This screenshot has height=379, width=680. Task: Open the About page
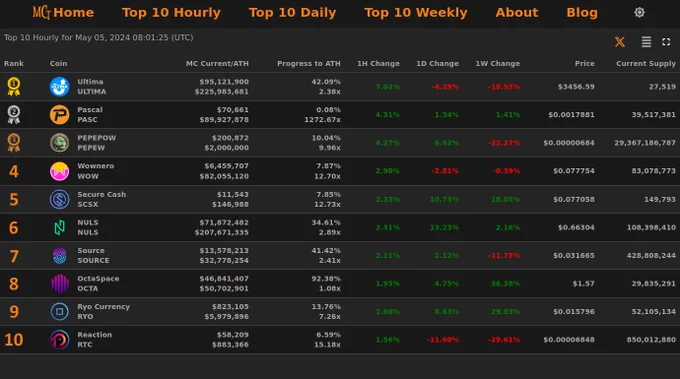tap(517, 13)
